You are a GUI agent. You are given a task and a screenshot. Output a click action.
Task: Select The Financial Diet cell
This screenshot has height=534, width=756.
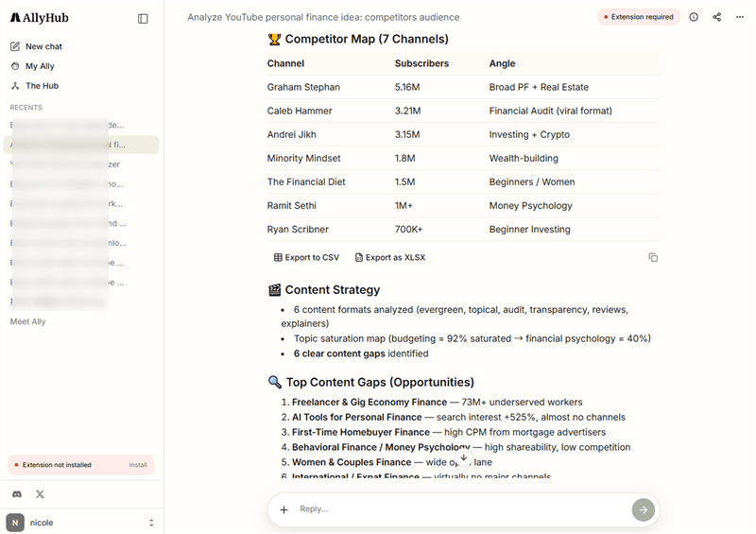point(306,181)
